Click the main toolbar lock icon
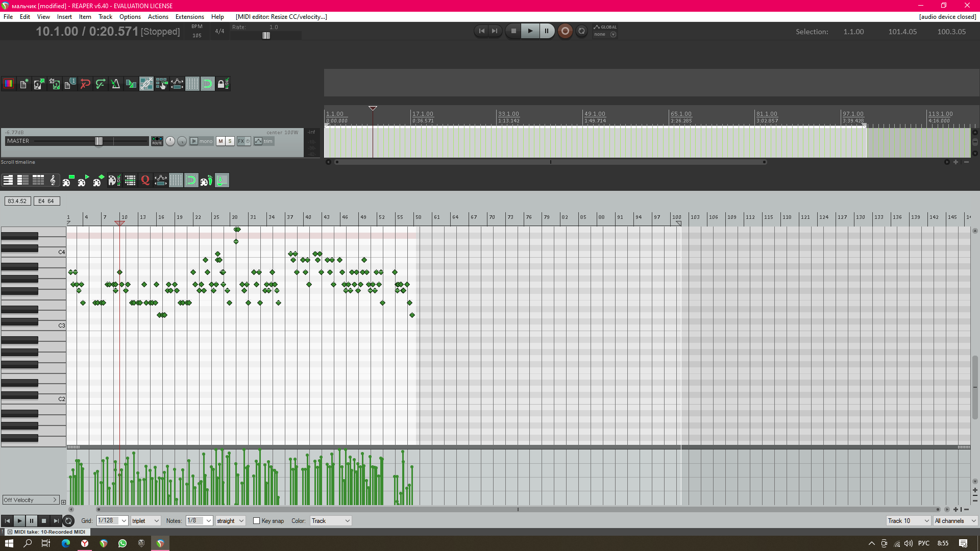This screenshot has height=551, width=980. (223, 84)
